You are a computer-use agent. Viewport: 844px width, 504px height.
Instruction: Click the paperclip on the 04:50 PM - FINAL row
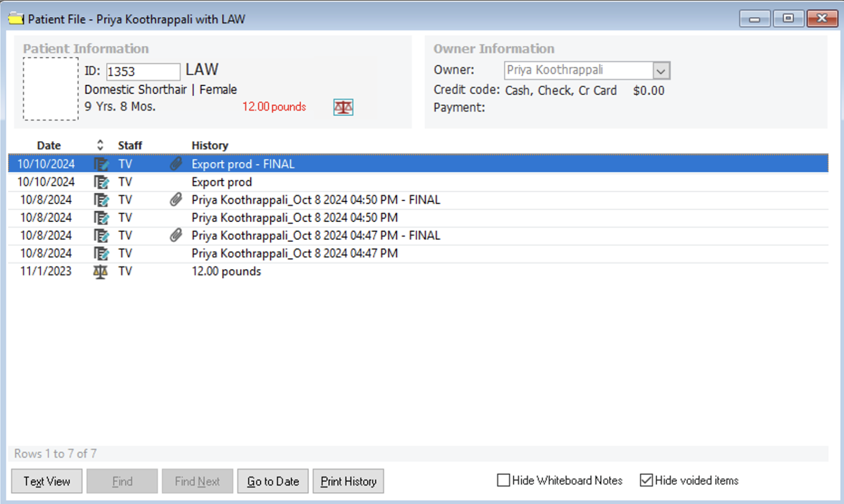(176, 200)
